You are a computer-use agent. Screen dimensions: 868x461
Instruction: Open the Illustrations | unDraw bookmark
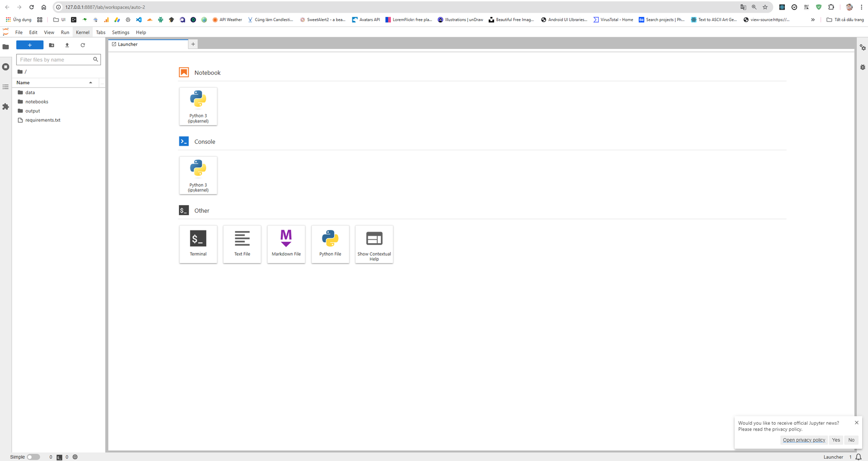pos(460,20)
